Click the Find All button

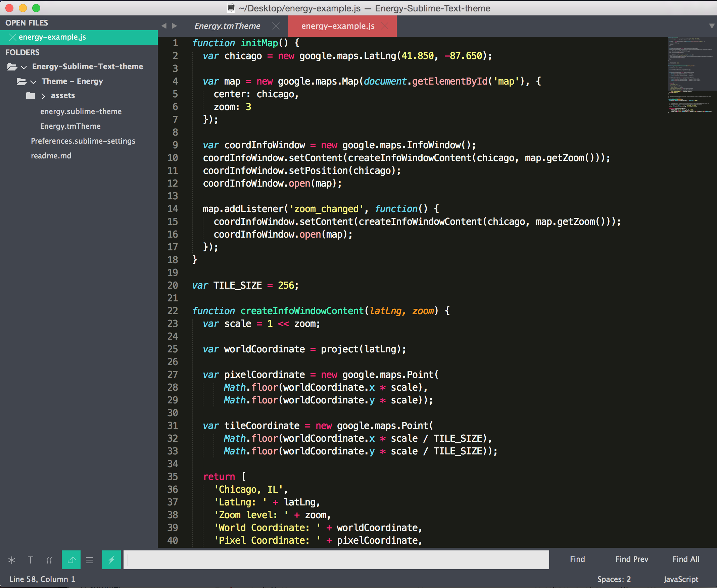click(x=685, y=559)
